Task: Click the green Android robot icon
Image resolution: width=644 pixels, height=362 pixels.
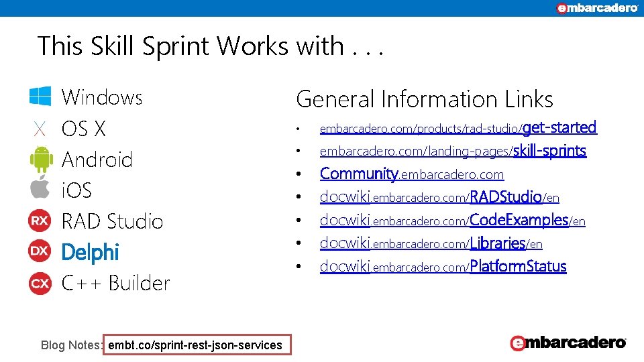Action: coord(41,160)
